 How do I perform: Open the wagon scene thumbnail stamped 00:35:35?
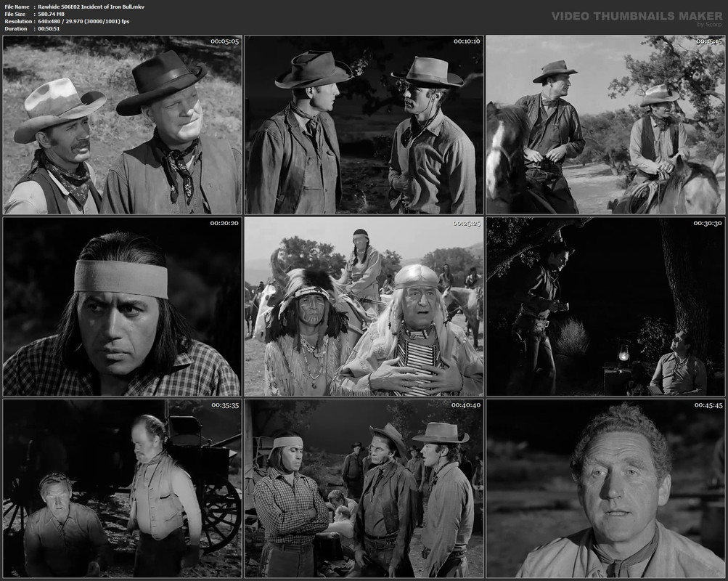122,489
